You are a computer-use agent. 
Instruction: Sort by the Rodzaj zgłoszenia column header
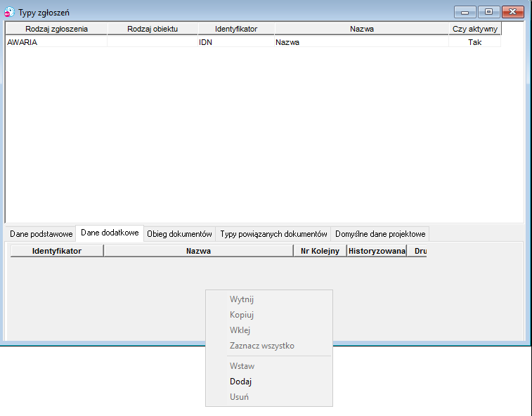[x=57, y=29]
